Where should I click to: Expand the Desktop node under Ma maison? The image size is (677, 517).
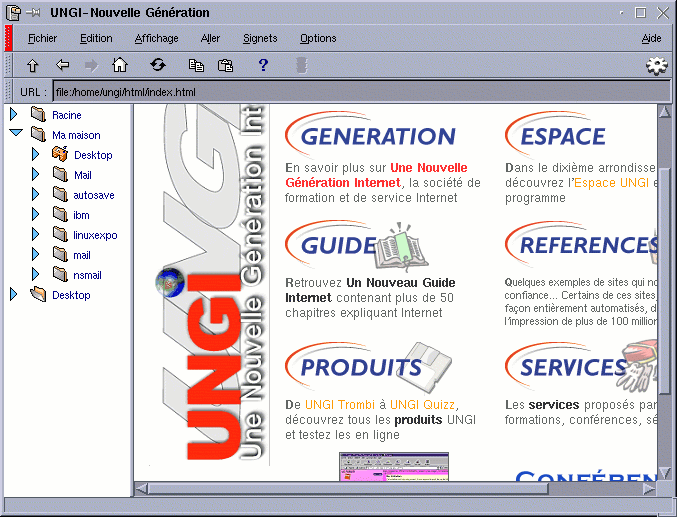click(x=35, y=154)
